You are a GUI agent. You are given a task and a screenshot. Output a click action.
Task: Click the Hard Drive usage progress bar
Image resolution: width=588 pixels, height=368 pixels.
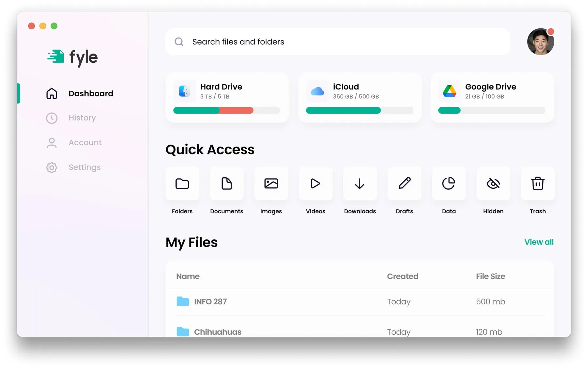(x=227, y=110)
